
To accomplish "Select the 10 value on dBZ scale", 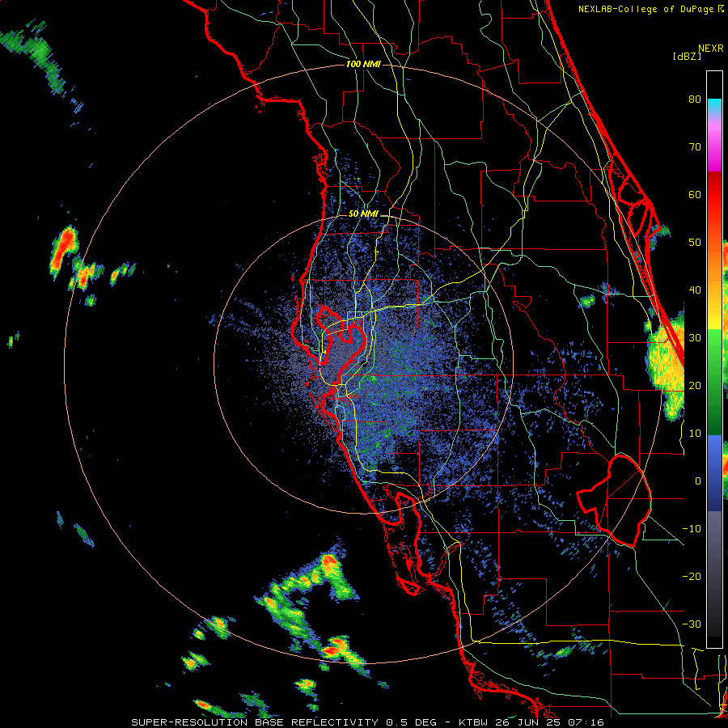I will point(695,434).
